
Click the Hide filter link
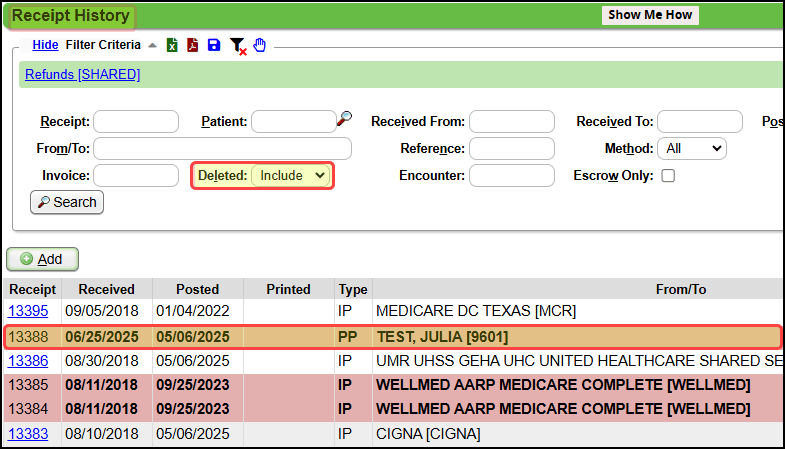pos(45,45)
